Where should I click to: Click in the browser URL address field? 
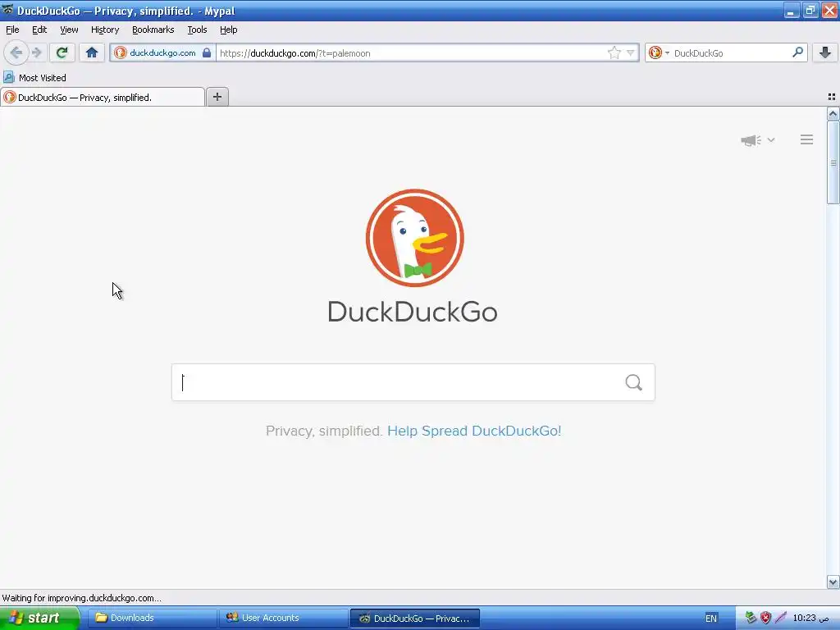pos(410,52)
